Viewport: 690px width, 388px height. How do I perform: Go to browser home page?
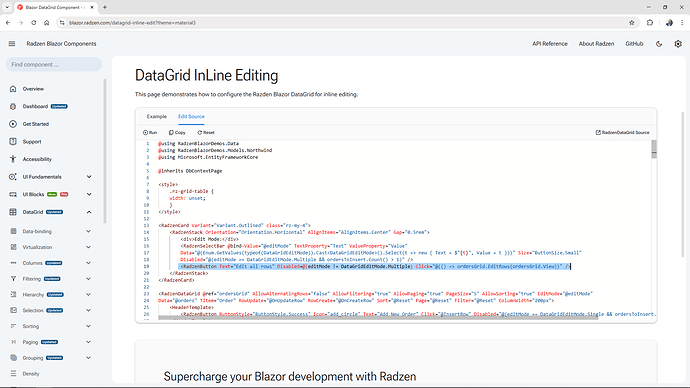pos(47,23)
